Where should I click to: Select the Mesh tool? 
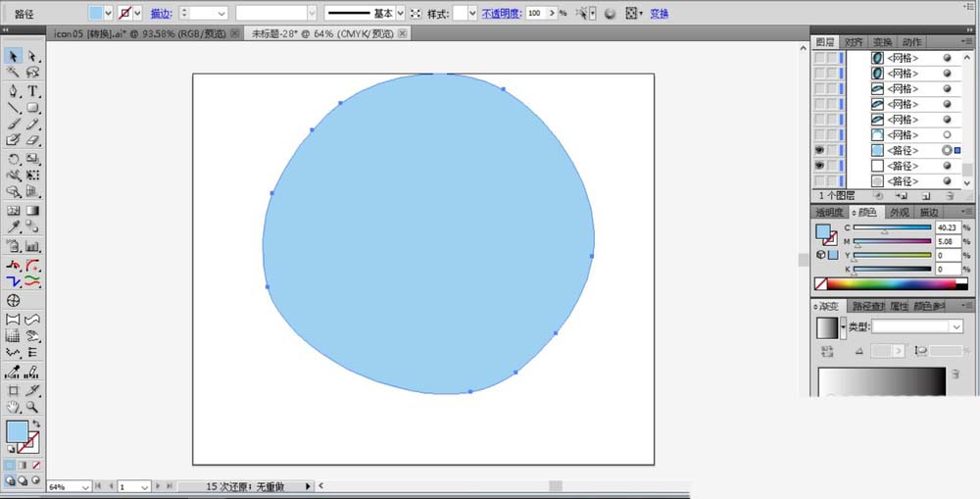(x=13, y=211)
